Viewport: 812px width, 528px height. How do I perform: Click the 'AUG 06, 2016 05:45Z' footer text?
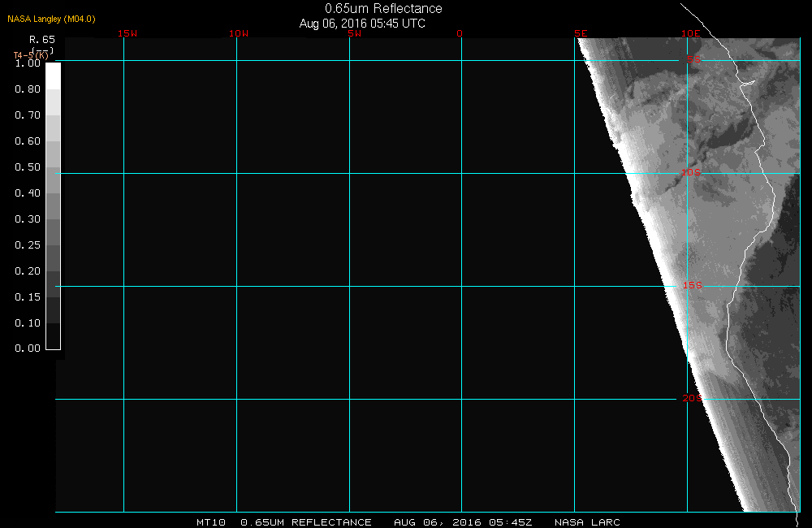tap(463, 522)
